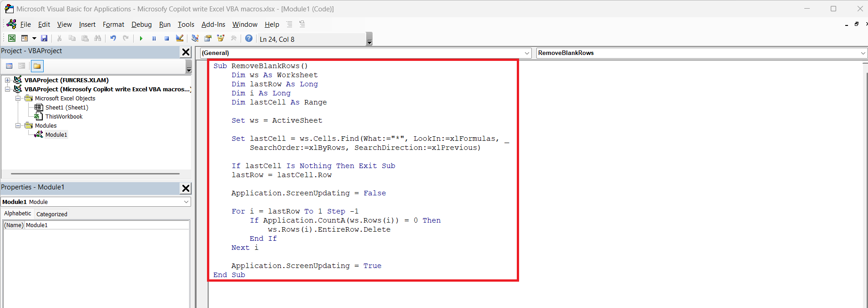The image size is (868, 308).
Task: Click the Break pause icon
Action: [x=154, y=39]
